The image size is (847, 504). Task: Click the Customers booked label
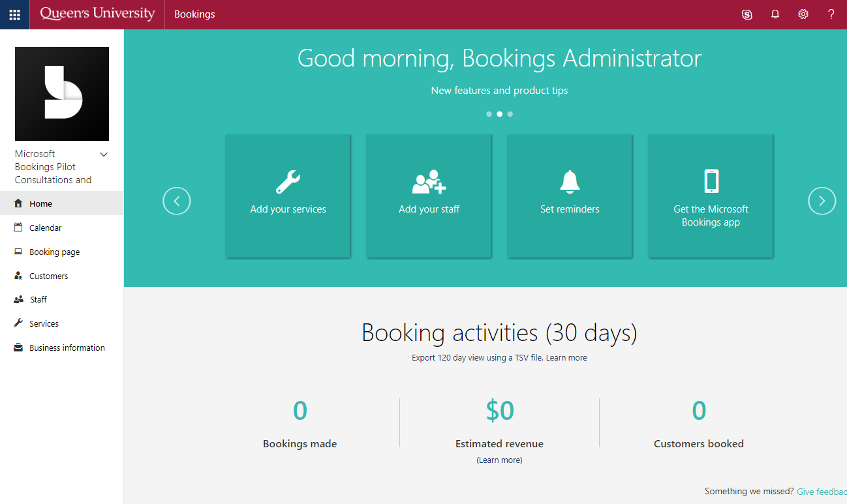point(699,444)
